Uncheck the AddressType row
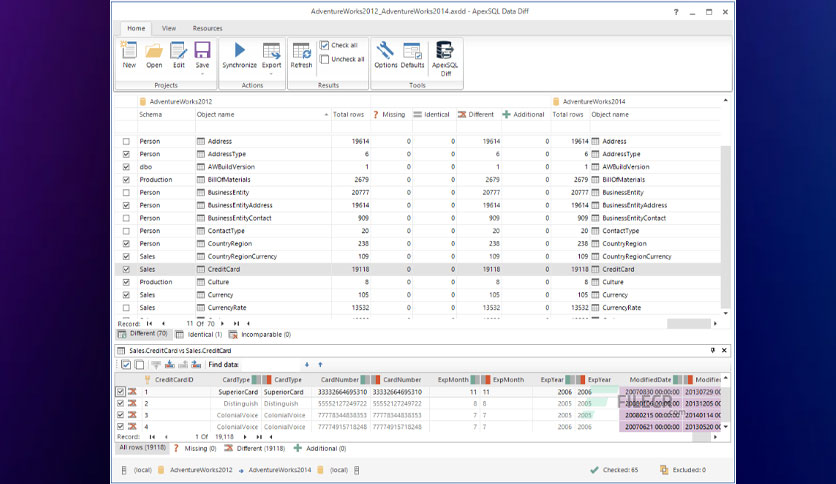Viewport: 836px width, 484px height. [x=126, y=154]
